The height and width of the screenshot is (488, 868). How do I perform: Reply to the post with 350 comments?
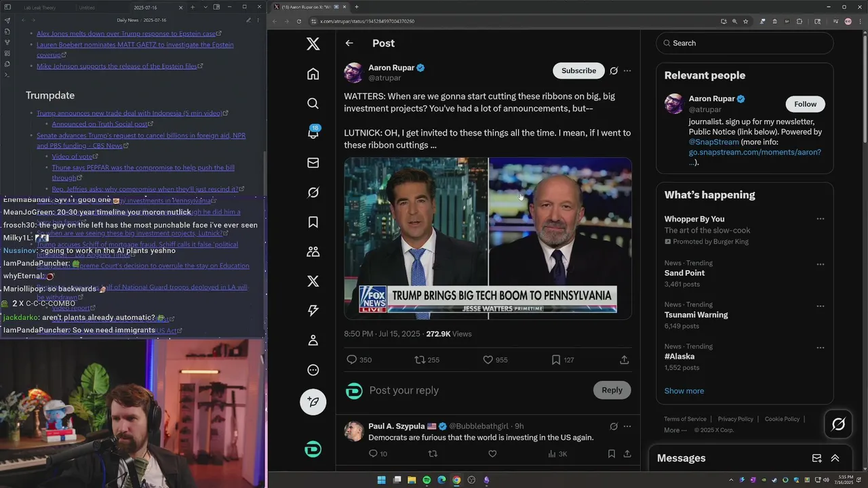pos(359,360)
